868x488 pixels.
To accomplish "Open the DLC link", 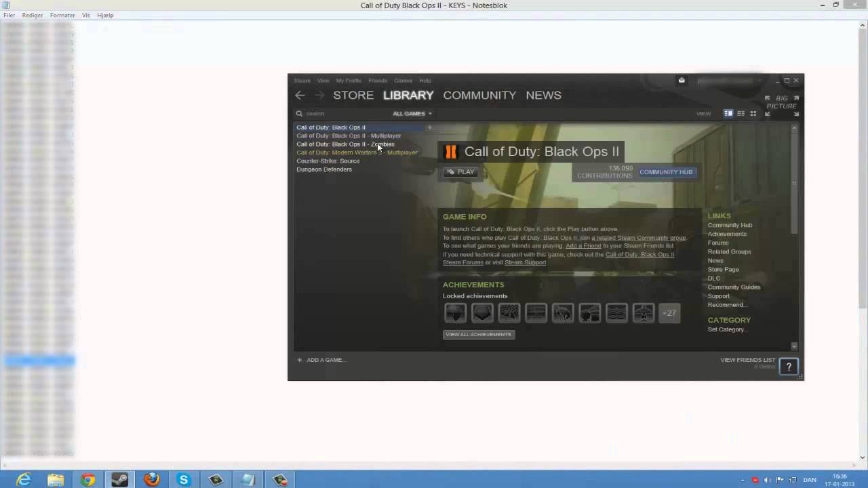I will [x=714, y=279].
